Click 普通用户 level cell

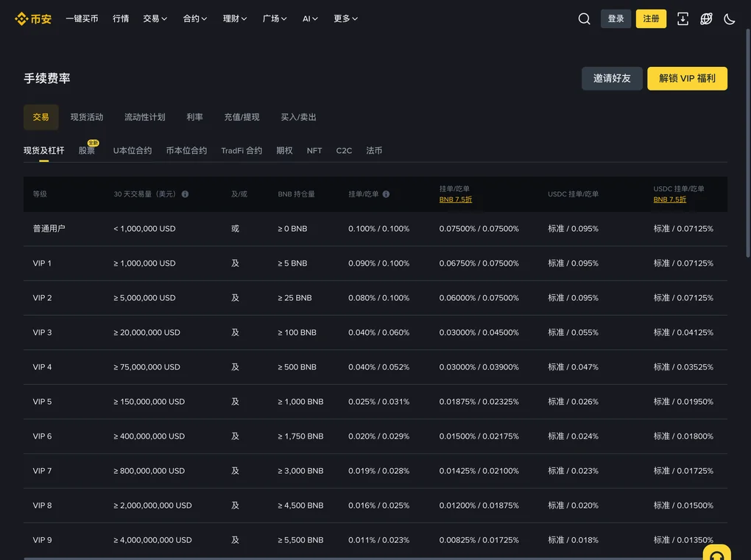coord(49,229)
